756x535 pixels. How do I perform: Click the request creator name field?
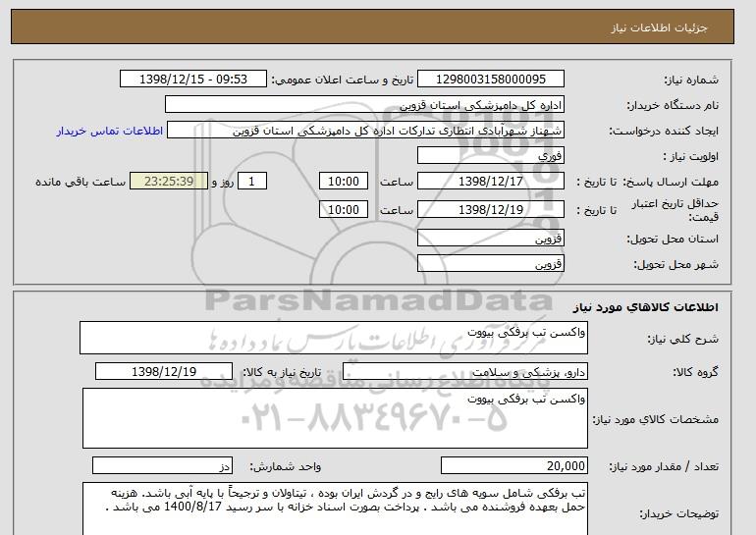(365, 131)
